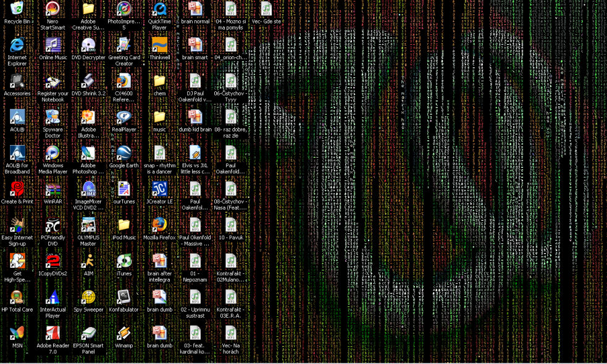Select the PCFriendly DVD icon
Viewport: 607px width, 364px height.
click(52, 225)
